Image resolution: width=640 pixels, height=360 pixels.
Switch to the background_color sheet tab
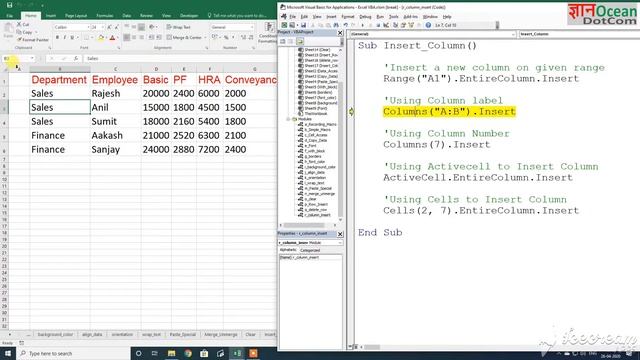(x=55, y=334)
